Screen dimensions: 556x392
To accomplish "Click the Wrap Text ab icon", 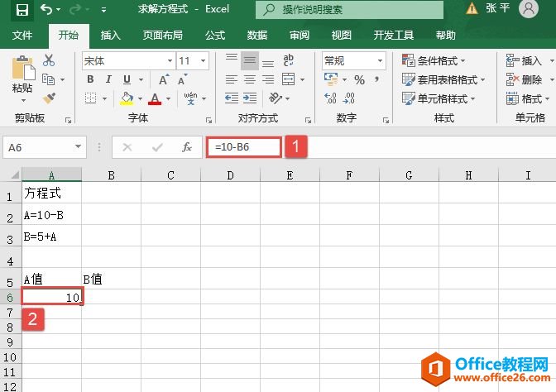I will point(288,60).
